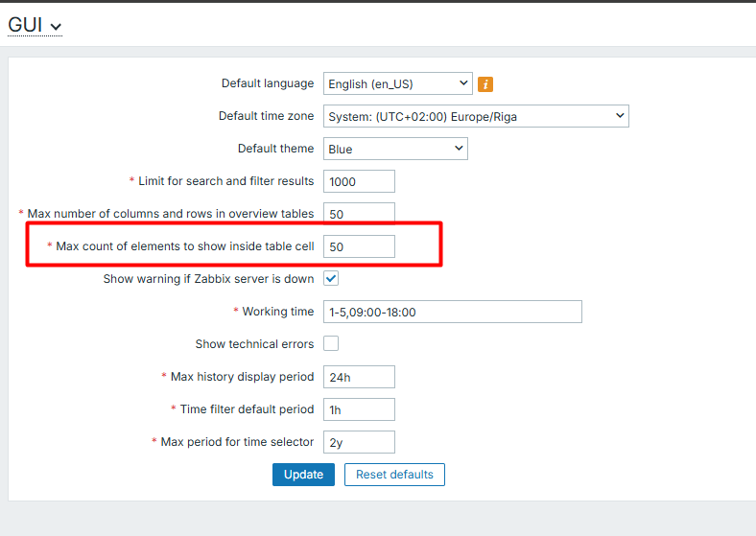
Task: Click the Time filter default period field
Action: [x=359, y=409]
